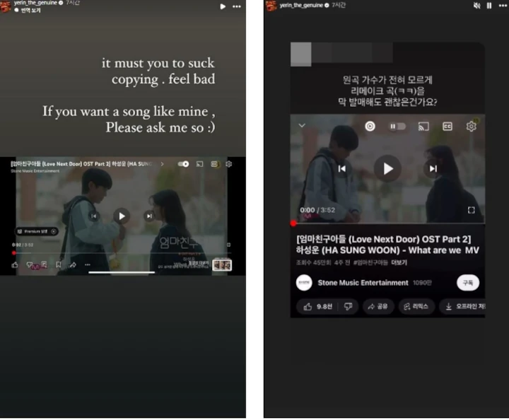This screenshot has width=509, height=420.
Task: Play the video in left landscape player
Action: (x=122, y=216)
